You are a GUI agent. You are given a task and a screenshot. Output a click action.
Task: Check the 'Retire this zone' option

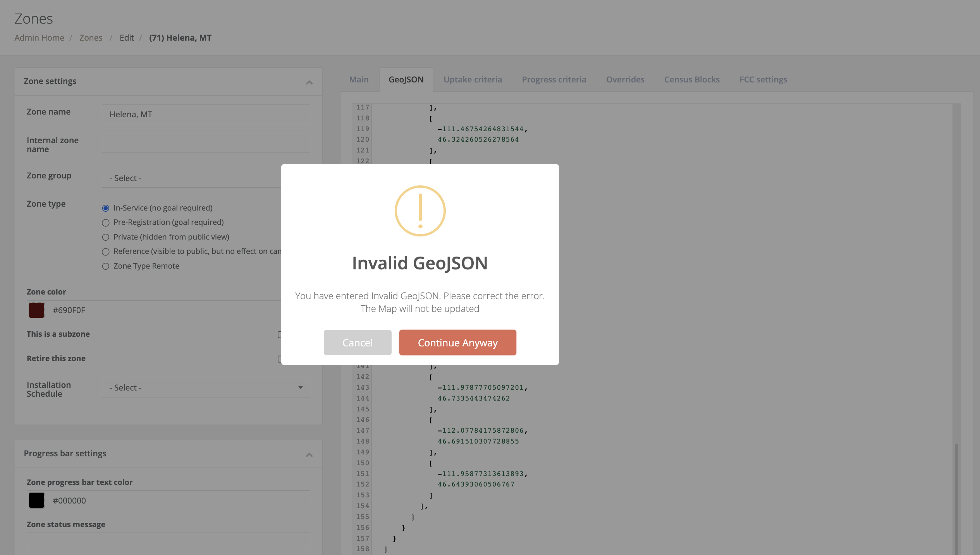280,359
